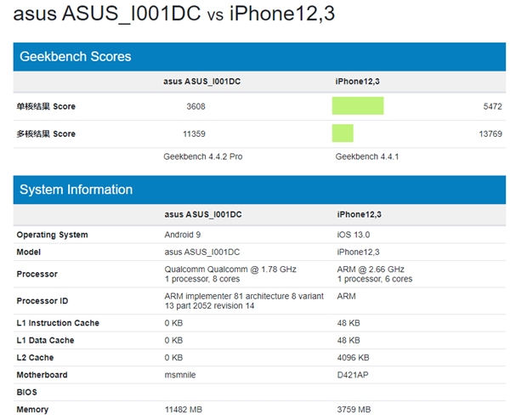The width and height of the screenshot is (510, 420).
Task: Click 'iPhone12,3' column header in System Information
Action: (359, 214)
